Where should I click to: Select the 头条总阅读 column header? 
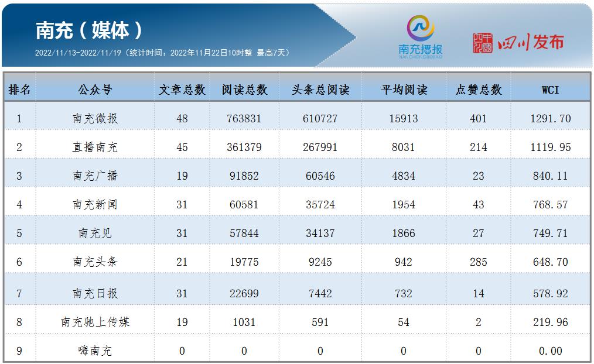pyautogui.click(x=320, y=90)
